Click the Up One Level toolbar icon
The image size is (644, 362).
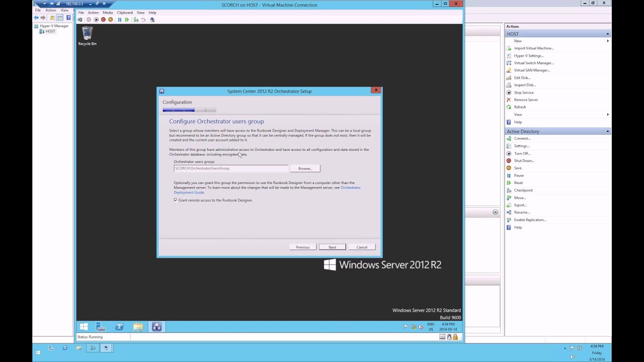pos(52,18)
